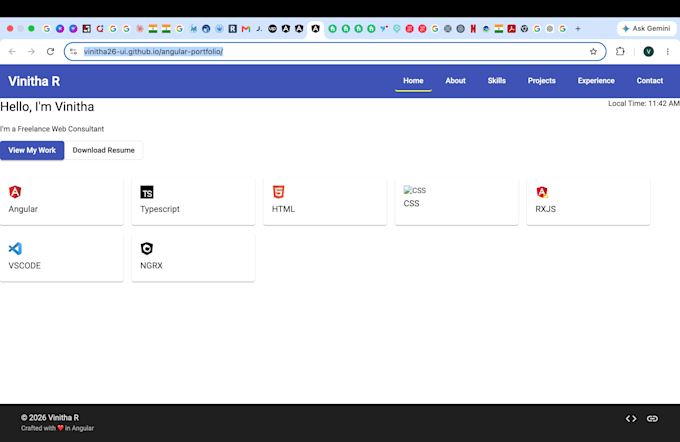The width and height of the screenshot is (680, 442).
Task: View site information icon in address bar
Action: (74, 52)
